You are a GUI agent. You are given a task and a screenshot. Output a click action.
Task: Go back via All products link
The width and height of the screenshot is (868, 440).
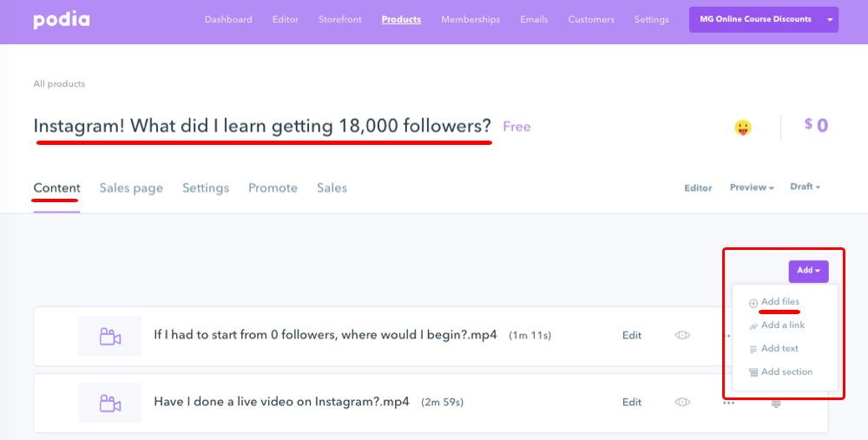(x=59, y=84)
